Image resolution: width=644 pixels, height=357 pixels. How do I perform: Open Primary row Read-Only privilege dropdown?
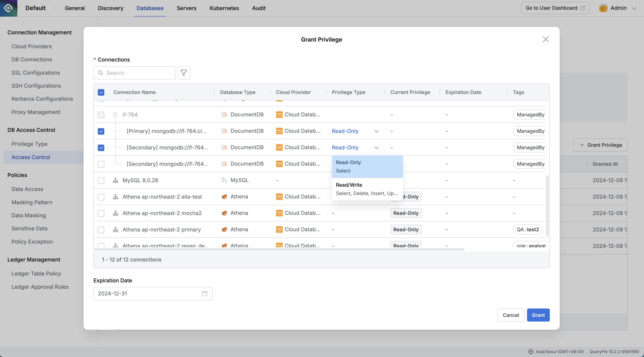click(x=355, y=131)
